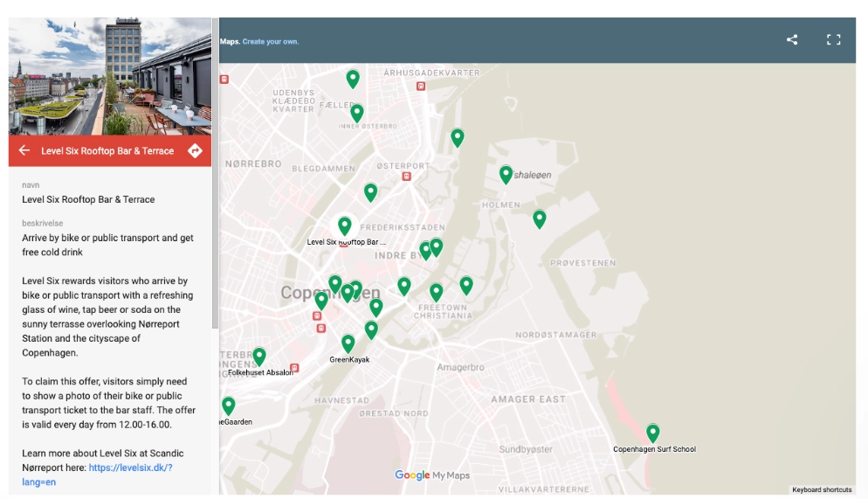Click the 'Level Six Rooftop Bar & Terrace' name value
The width and height of the screenshot is (868, 499).
88,199
